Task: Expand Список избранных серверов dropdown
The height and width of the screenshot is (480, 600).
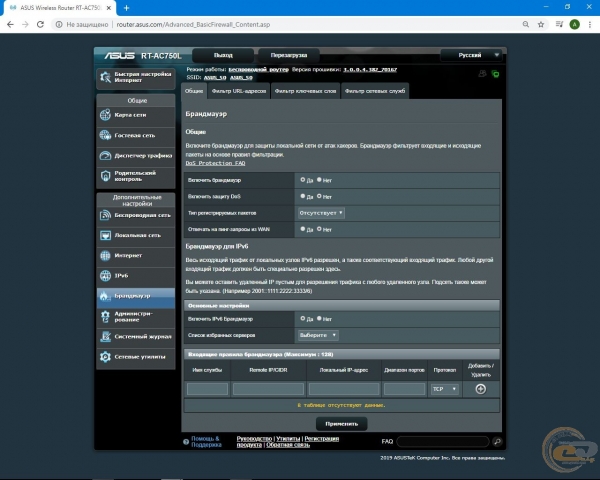Action: click(317, 335)
